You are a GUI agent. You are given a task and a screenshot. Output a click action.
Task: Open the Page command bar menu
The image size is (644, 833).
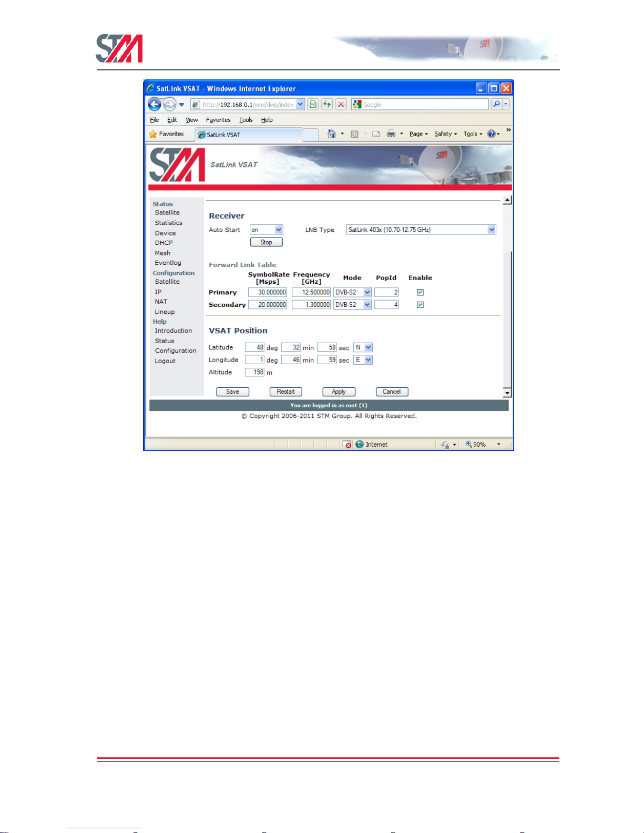[x=418, y=134]
